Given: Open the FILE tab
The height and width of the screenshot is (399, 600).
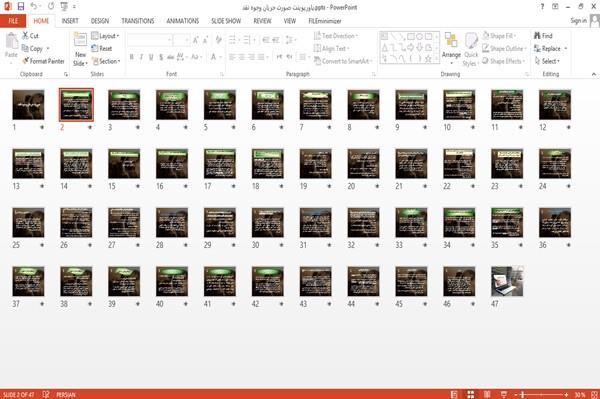Looking at the screenshot, I should pyautogui.click(x=13, y=21).
